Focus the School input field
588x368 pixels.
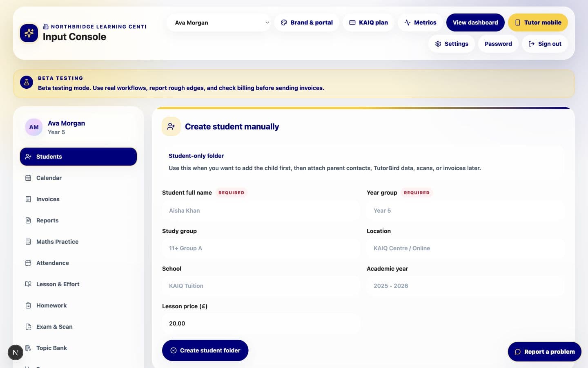(x=261, y=286)
